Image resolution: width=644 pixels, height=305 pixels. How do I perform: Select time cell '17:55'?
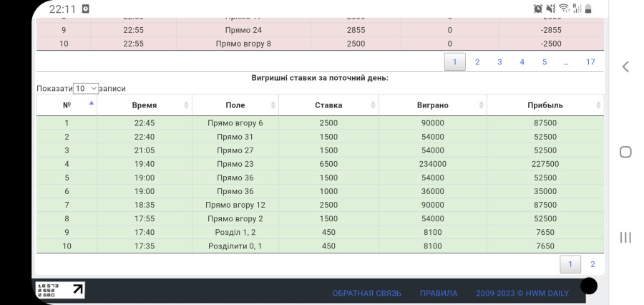(144, 218)
